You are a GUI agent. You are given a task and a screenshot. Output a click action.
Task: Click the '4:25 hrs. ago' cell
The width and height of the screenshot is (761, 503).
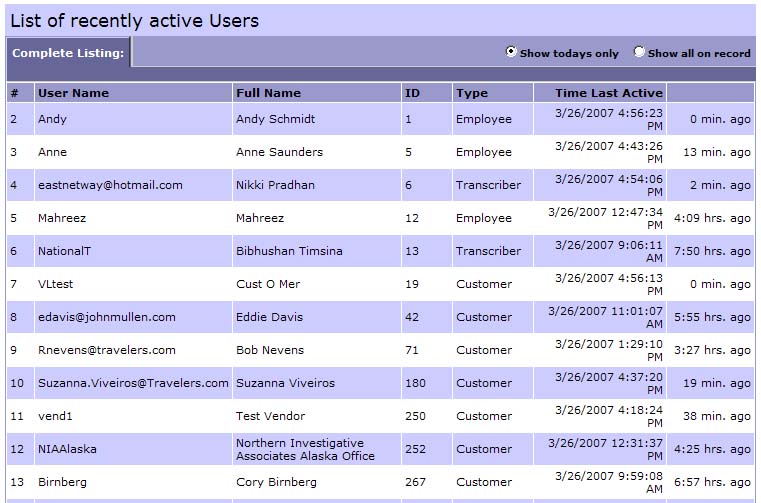pyautogui.click(x=712, y=449)
